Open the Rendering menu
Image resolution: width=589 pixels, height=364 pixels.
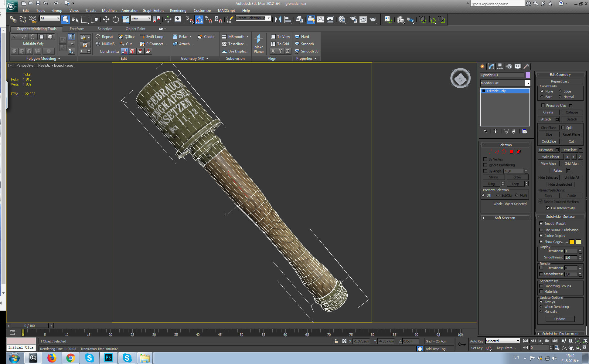[x=178, y=11]
